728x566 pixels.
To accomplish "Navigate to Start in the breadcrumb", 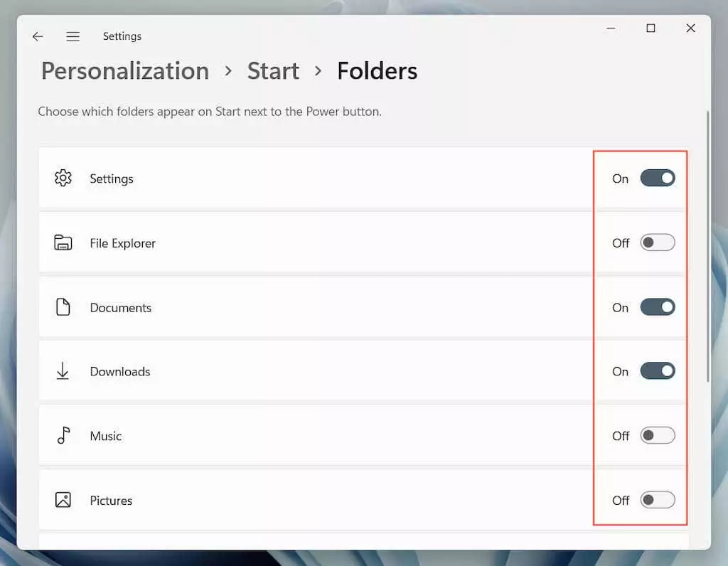I will 273,71.
